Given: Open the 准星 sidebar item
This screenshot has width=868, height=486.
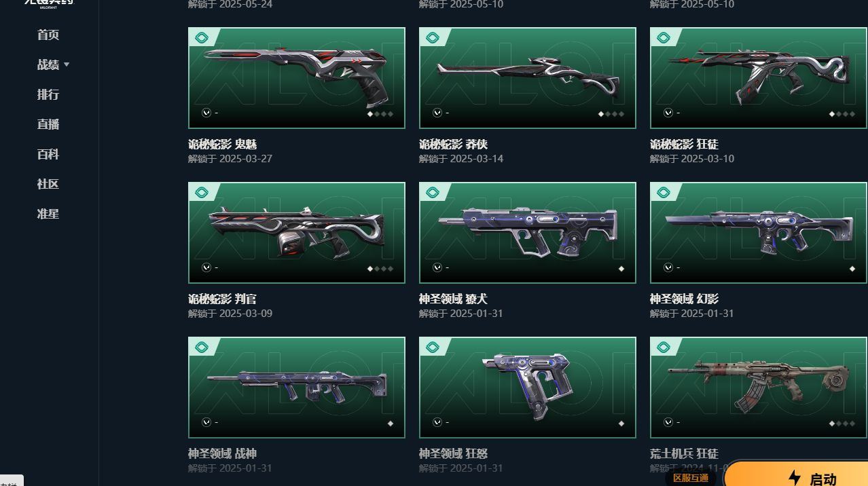Looking at the screenshot, I should 48,214.
